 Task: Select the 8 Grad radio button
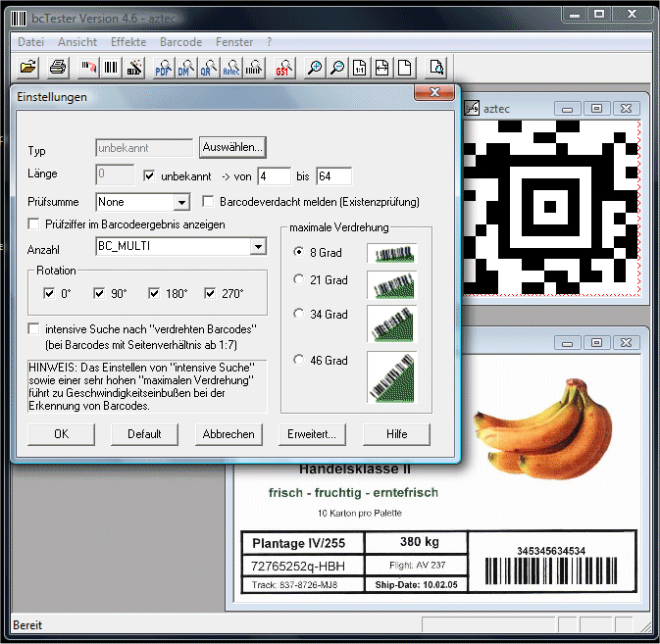(298, 252)
